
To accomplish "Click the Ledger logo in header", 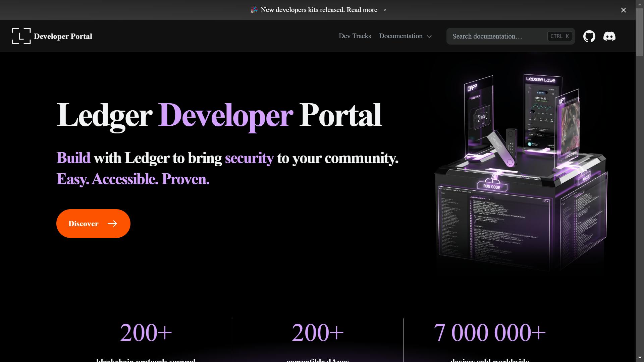I will (21, 36).
